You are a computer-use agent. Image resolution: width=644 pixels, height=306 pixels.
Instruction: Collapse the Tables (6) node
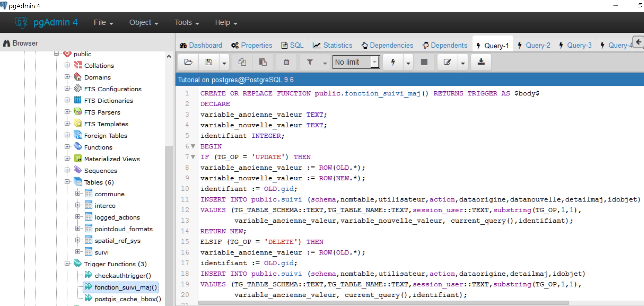(67, 182)
